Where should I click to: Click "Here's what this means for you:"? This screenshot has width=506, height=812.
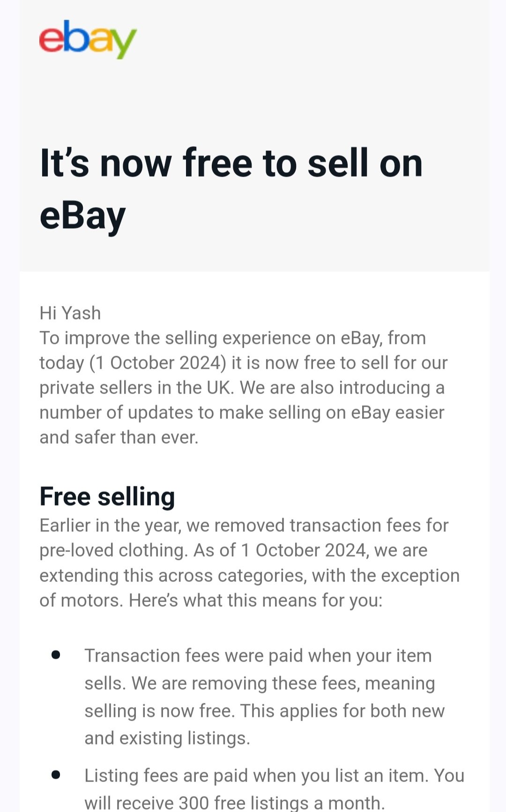coord(256,600)
